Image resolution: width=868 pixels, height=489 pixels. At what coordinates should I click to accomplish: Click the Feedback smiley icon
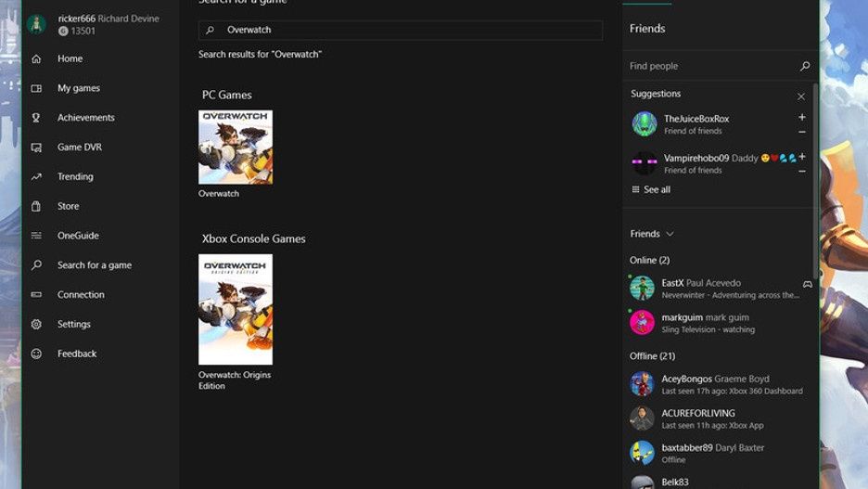click(36, 354)
